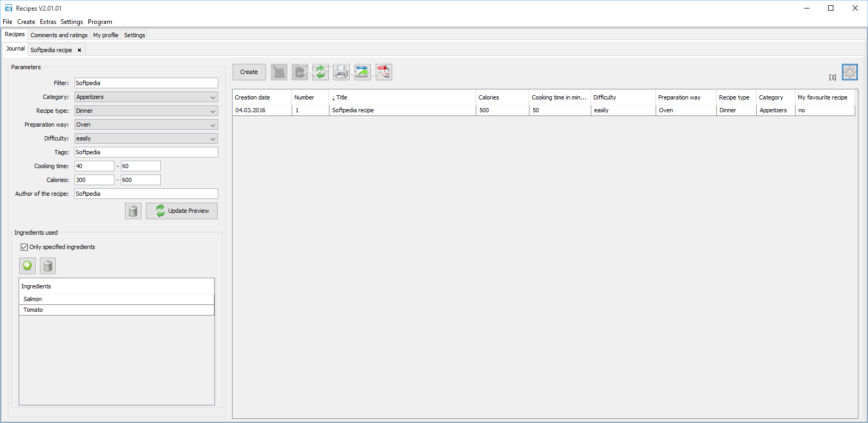Viewport: 868px width, 423px height.
Task: Open the Create menu
Action: coord(26,22)
